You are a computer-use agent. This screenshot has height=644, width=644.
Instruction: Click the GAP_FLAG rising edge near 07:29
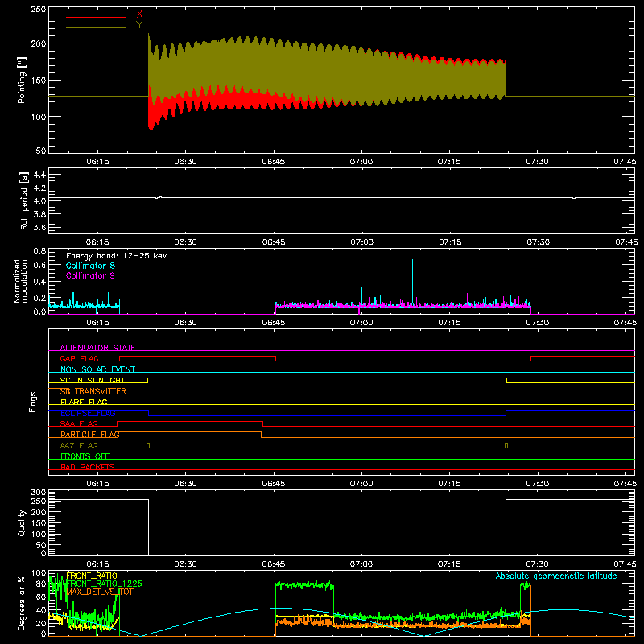[x=530, y=358]
